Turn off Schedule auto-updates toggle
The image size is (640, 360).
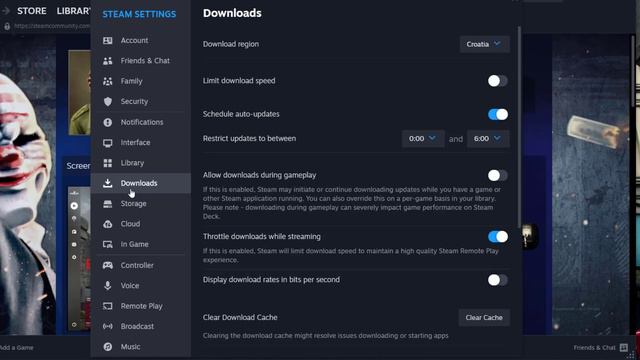498,114
